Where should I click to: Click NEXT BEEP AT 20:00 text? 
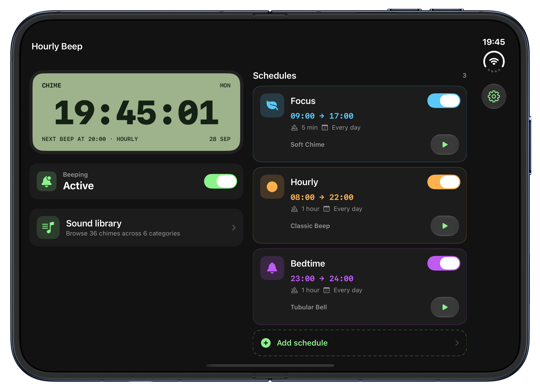(x=74, y=139)
